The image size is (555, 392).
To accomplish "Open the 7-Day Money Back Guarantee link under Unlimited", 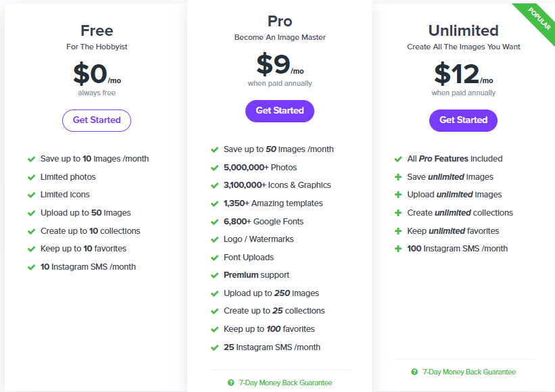I will pos(469,372).
